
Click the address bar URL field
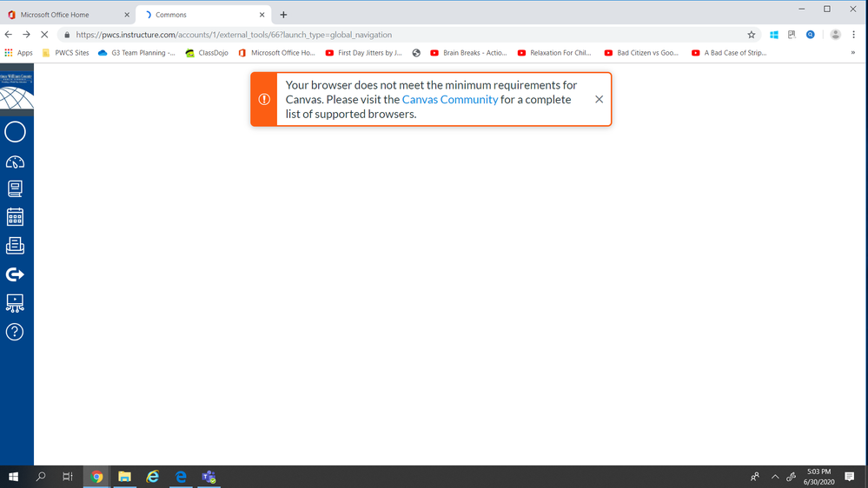coord(409,35)
